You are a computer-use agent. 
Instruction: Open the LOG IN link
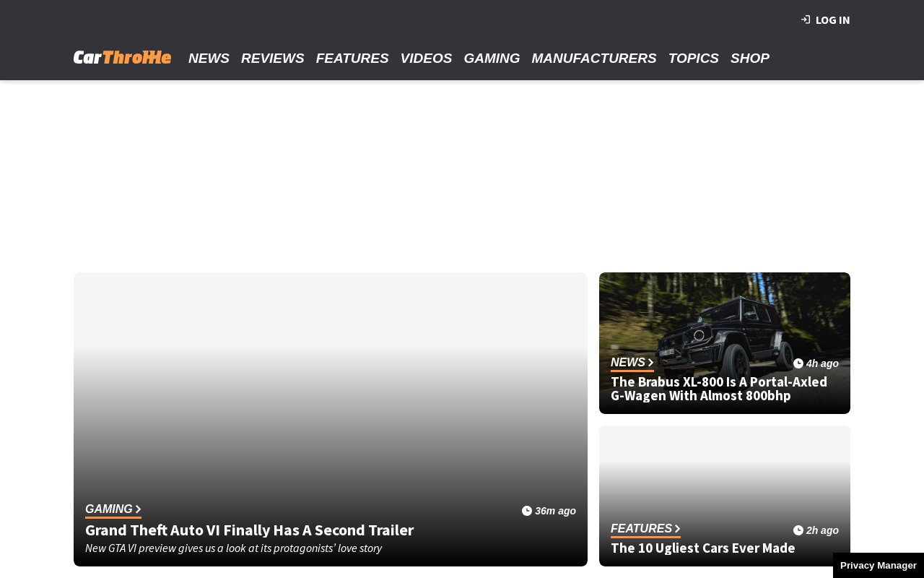[x=832, y=20]
